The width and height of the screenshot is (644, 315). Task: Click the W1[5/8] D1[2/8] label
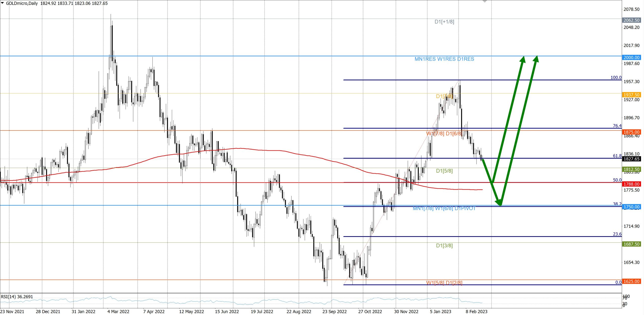[x=444, y=283]
